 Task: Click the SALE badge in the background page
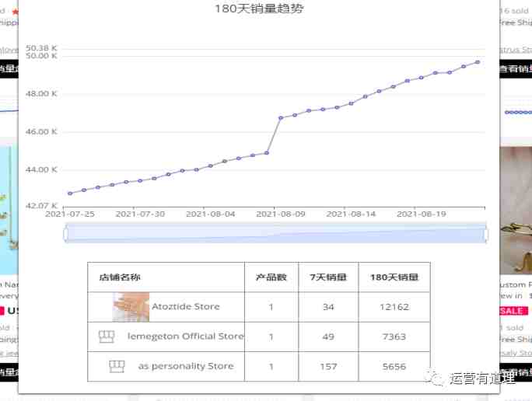click(513, 311)
